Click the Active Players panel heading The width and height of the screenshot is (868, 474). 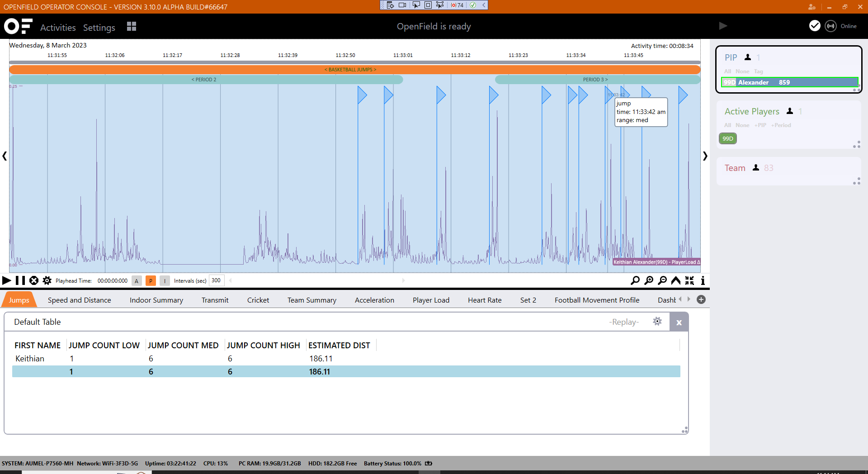click(751, 111)
